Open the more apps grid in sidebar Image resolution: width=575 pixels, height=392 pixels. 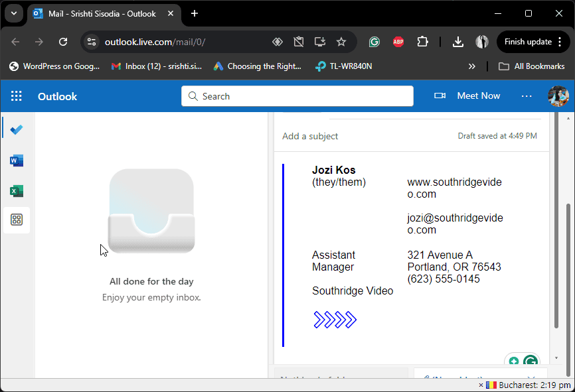pyautogui.click(x=16, y=220)
